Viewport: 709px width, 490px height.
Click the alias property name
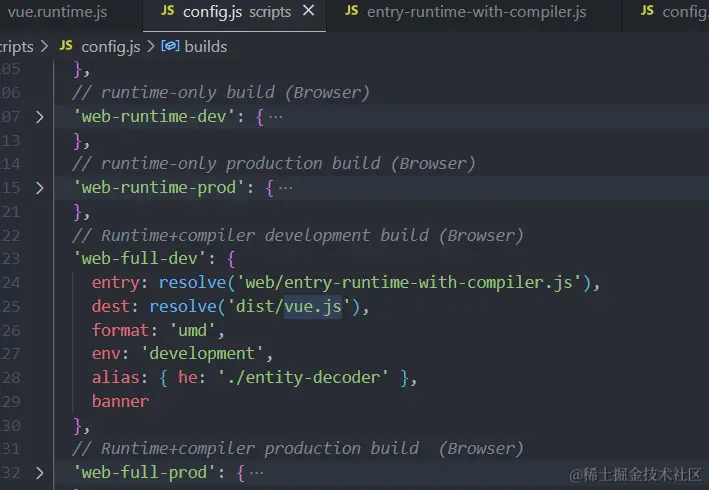point(116,377)
